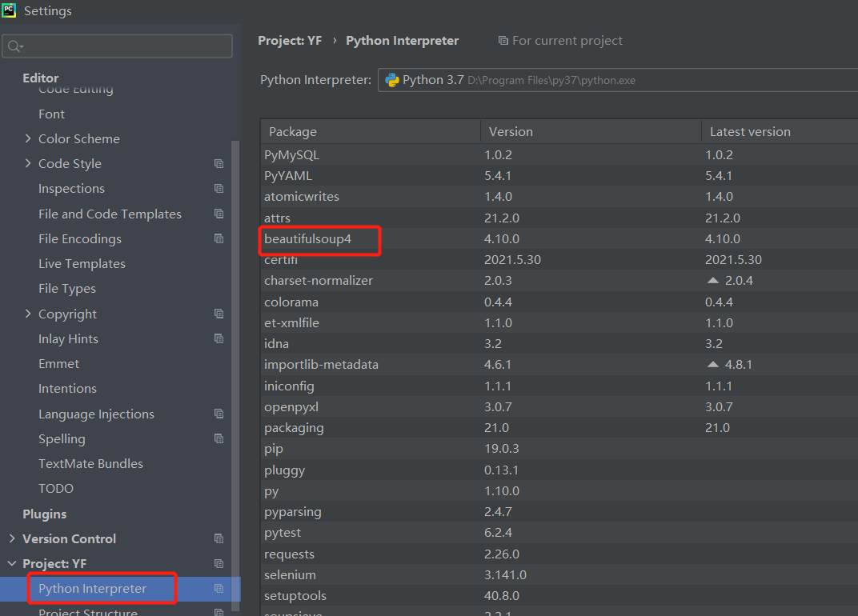Open File and Code Templates settings
This screenshot has height=616, width=858.
point(110,214)
